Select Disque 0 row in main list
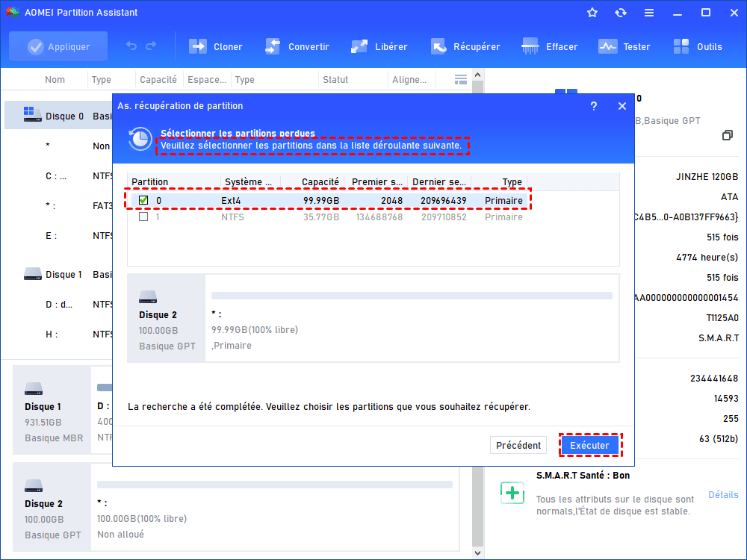This screenshot has width=747, height=560. pos(58,116)
